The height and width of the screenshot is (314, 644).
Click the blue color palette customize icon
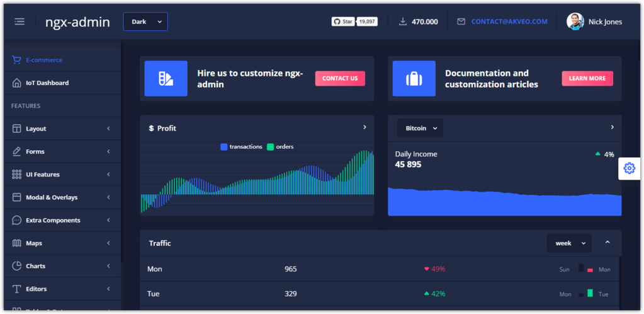click(x=166, y=79)
